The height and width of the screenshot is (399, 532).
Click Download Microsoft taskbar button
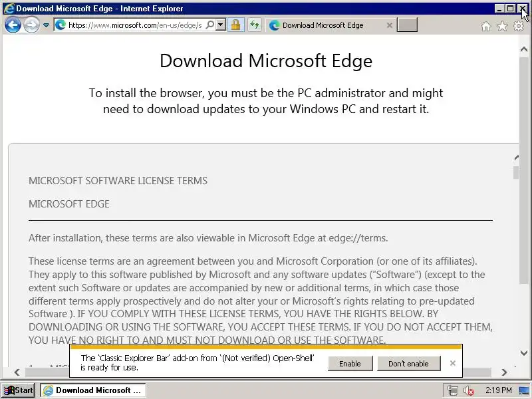click(93, 390)
